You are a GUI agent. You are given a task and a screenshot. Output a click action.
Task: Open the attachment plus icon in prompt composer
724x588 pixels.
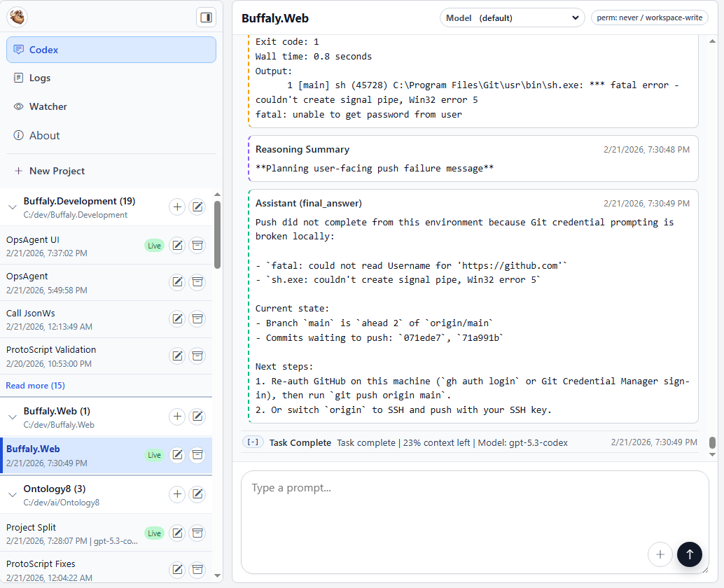tap(660, 554)
